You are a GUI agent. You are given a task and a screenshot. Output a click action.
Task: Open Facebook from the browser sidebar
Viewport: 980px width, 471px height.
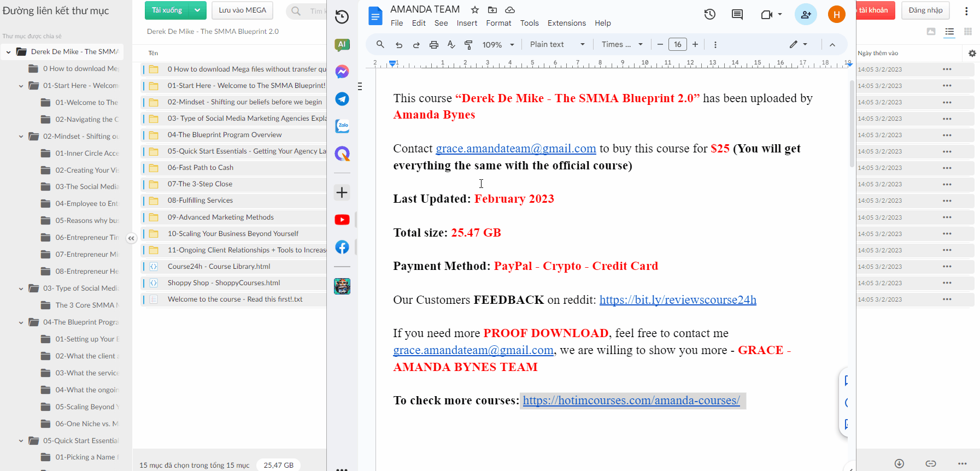click(342, 247)
